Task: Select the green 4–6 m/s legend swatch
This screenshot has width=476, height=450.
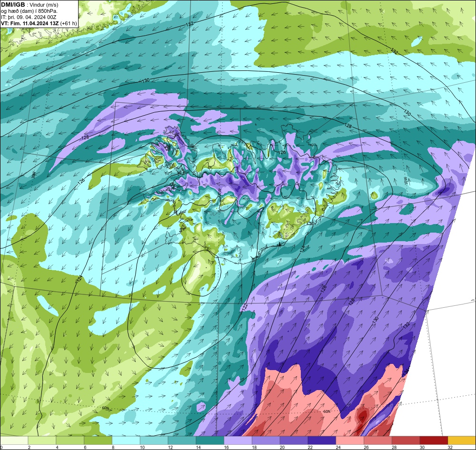Action: [x=70, y=440]
